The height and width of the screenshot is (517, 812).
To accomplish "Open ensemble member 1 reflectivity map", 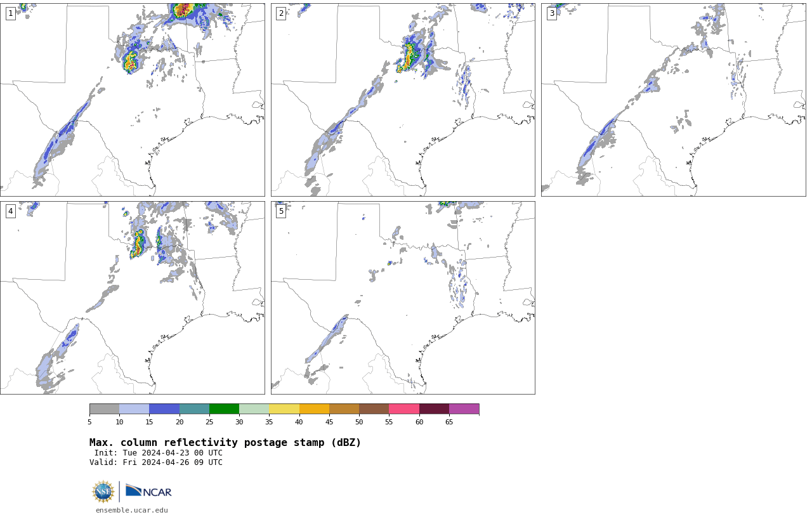I will point(133,100).
